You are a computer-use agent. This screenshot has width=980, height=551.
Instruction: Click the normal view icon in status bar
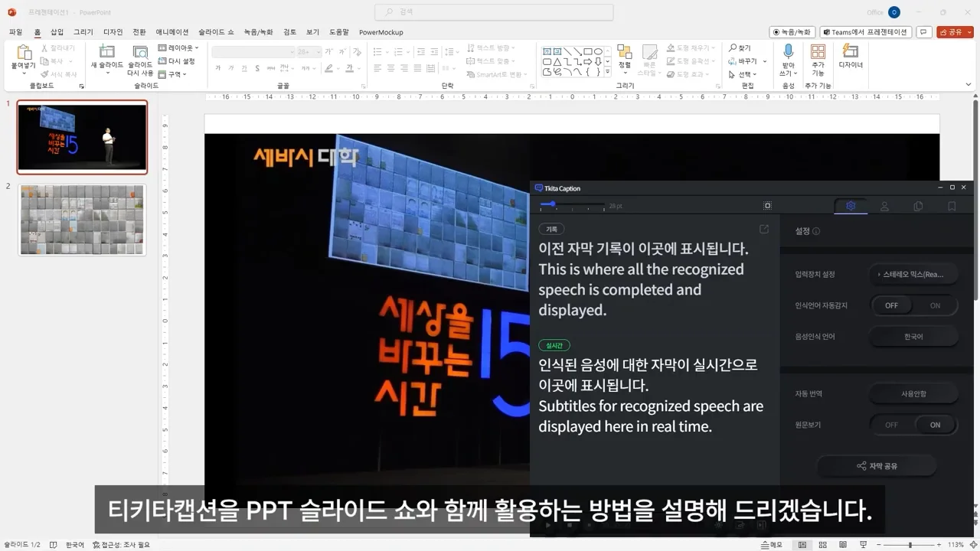coord(802,545)
